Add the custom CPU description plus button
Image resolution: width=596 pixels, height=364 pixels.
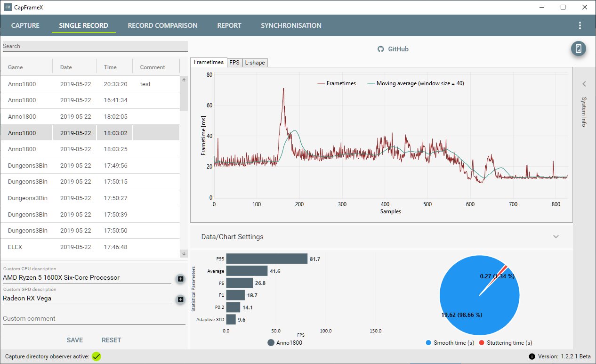pyautogui.click(x=180, y=279)
